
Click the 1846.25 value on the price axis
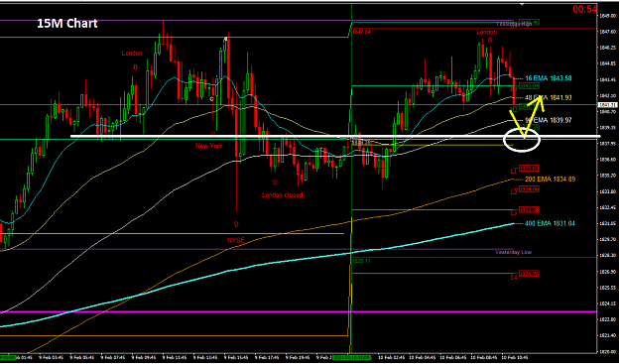[607, 47]
